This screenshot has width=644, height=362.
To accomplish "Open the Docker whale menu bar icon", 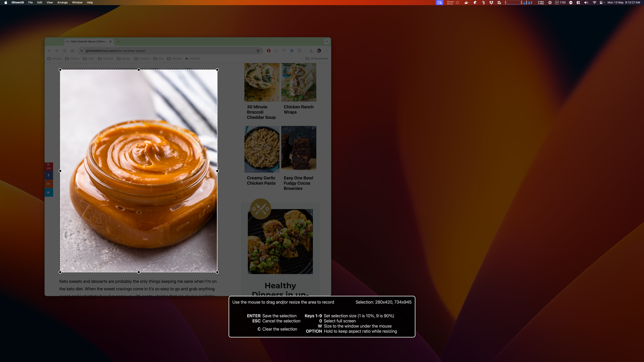I will tap(466, 2).
